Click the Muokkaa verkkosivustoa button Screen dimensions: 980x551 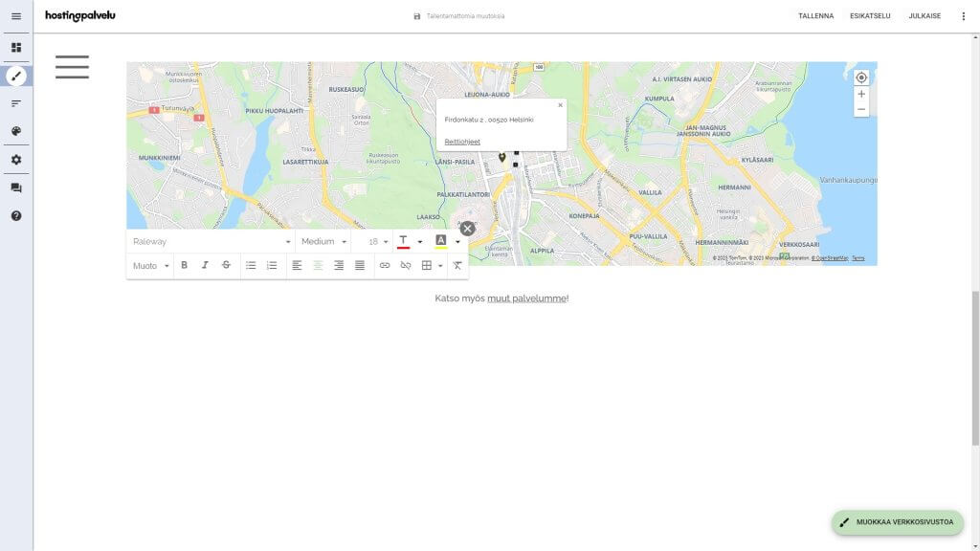coord(897,522)
